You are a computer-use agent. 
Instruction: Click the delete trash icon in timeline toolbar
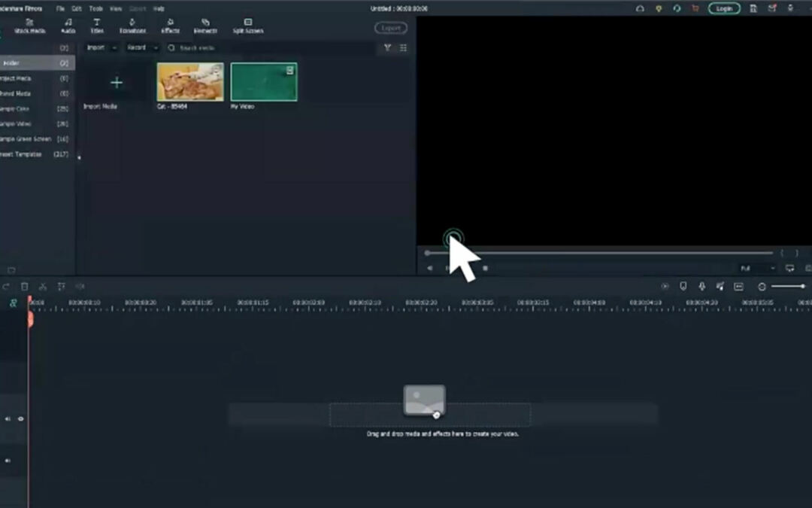coord(24,287)
